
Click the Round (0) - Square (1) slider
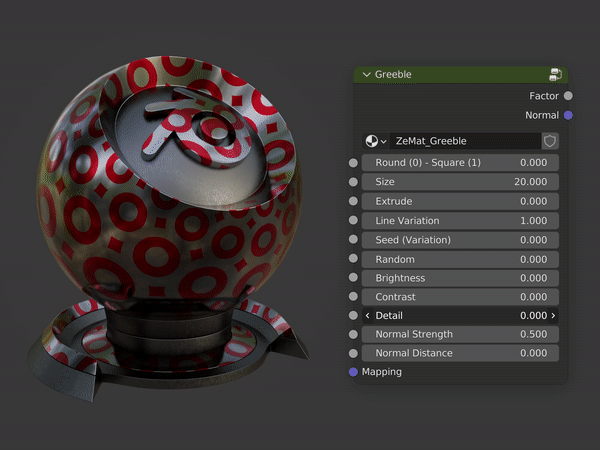point(460,163)
